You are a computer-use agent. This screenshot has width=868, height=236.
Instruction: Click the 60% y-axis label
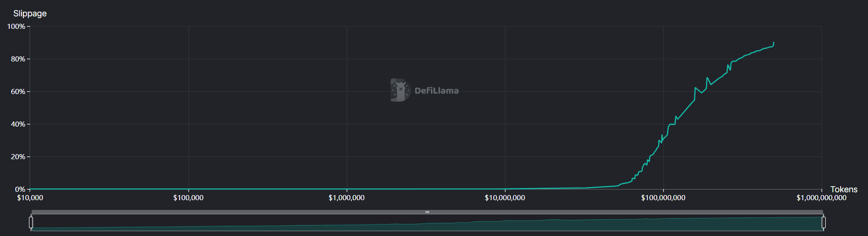click(x=18, y=92)
